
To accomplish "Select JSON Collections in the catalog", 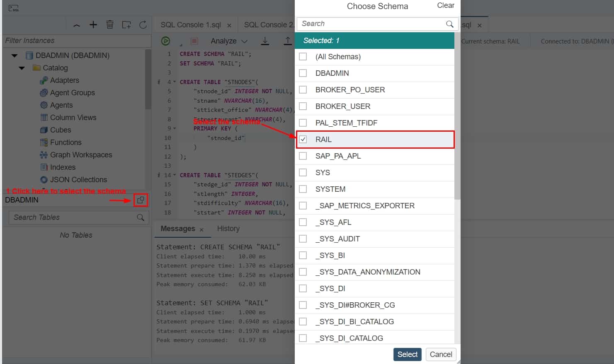I will (x=78, y=180).
